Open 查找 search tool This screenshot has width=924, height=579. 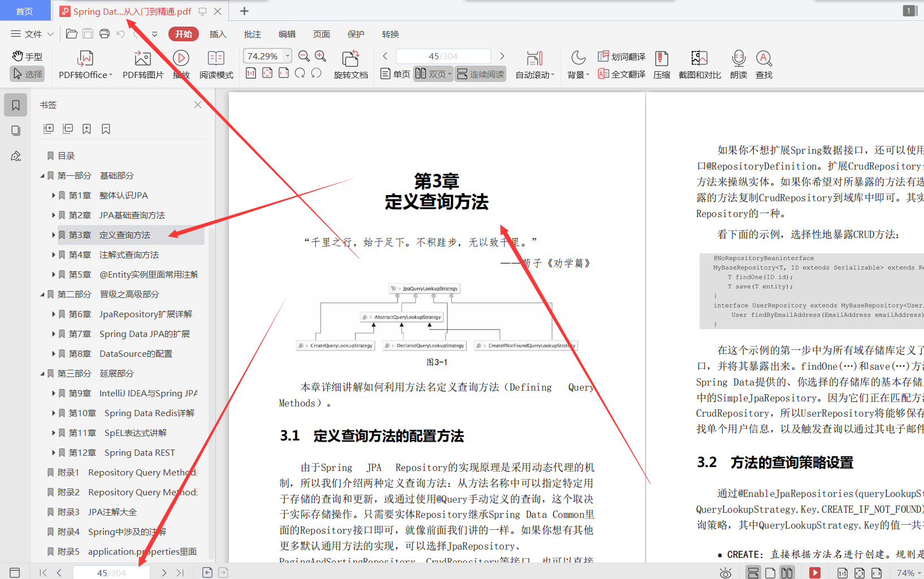764,65
